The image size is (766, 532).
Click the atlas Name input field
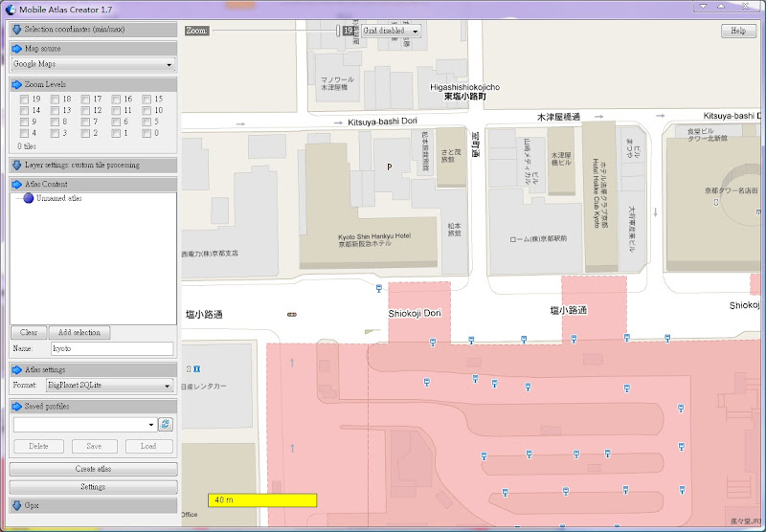coord(112,348)
